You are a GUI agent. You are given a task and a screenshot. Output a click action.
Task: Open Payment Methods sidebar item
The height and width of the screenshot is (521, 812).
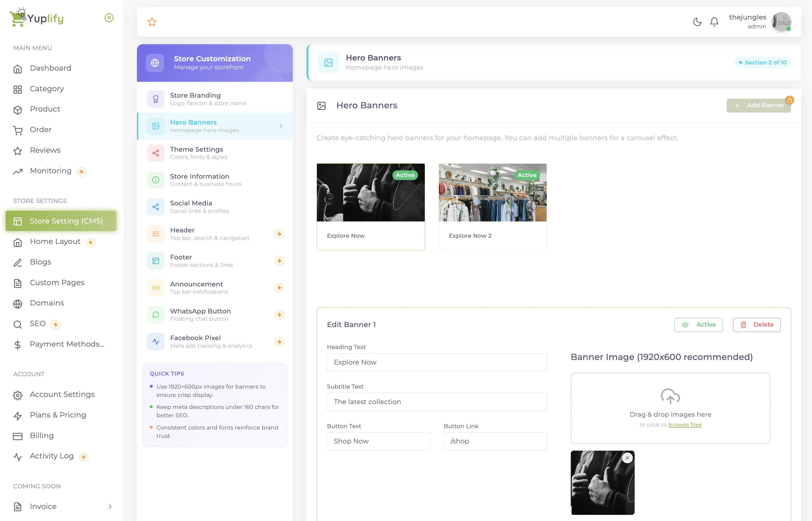(x=61, y=344)
